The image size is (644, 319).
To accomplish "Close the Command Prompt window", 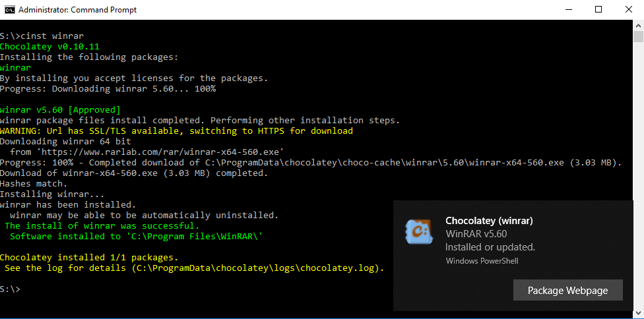I will 629,9.
